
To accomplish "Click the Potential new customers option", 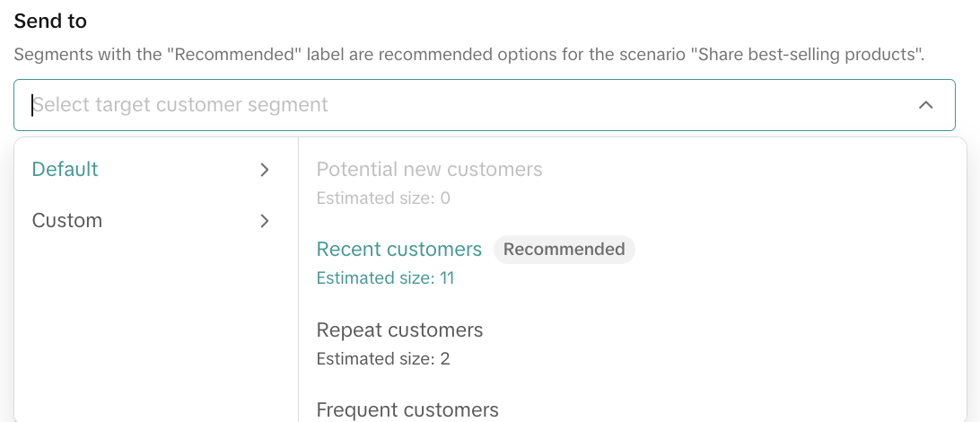I will (x=429, y=170).
